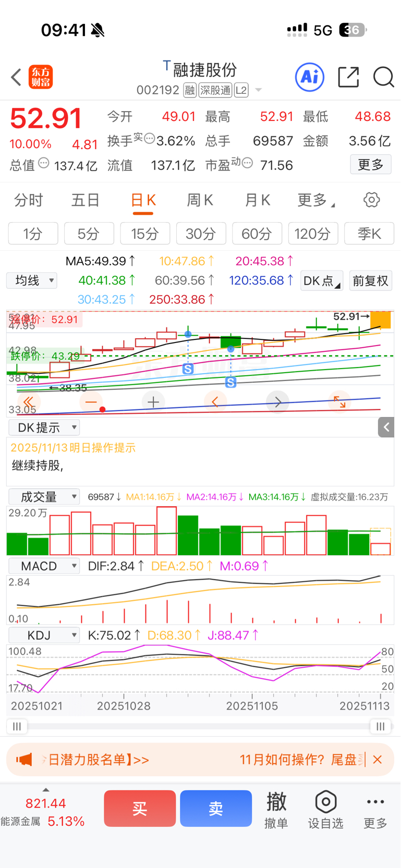Tap the 更多 quote details button

(371, 165)
